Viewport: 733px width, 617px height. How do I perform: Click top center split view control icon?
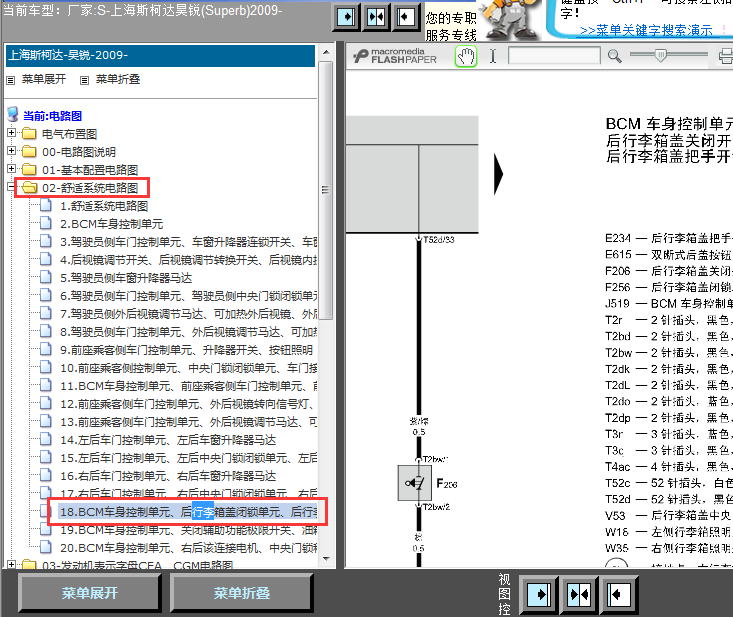375,17
